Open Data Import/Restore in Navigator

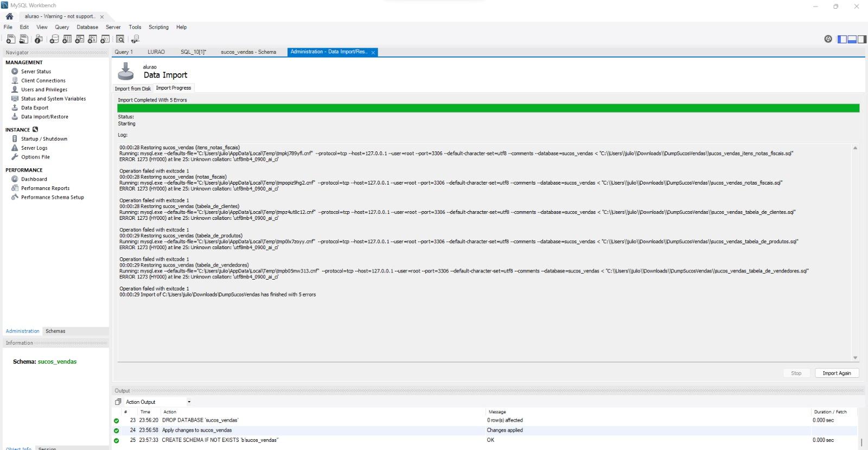tap(44, 117)
